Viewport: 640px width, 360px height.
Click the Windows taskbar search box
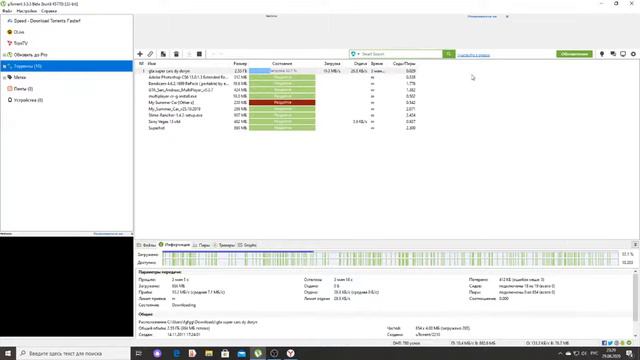click(x=73, y=353)
